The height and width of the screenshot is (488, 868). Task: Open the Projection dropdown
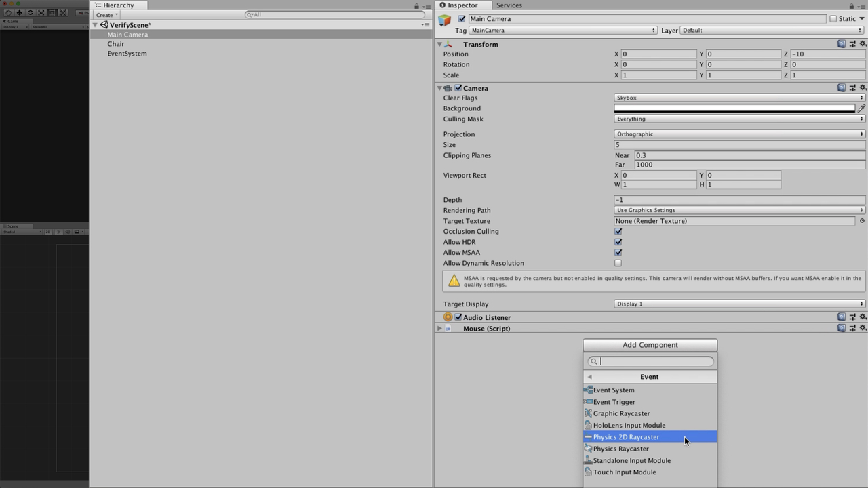coord(739,134)
